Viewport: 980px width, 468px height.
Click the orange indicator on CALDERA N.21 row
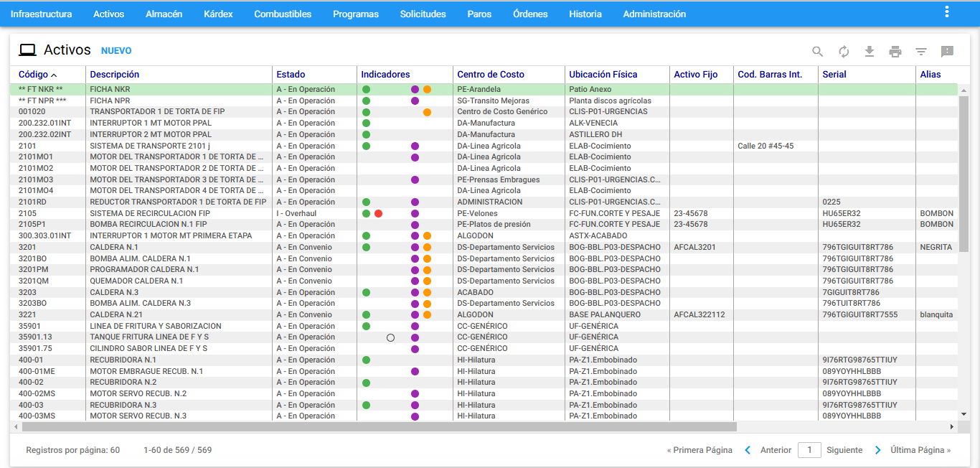coord(427,314)
